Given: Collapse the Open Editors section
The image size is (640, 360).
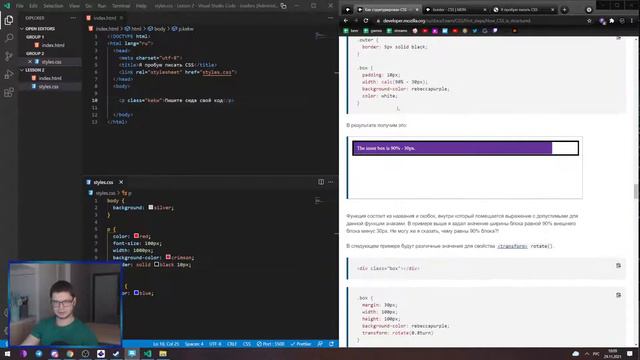Looking at the screenshot, I should coord(38,29).
